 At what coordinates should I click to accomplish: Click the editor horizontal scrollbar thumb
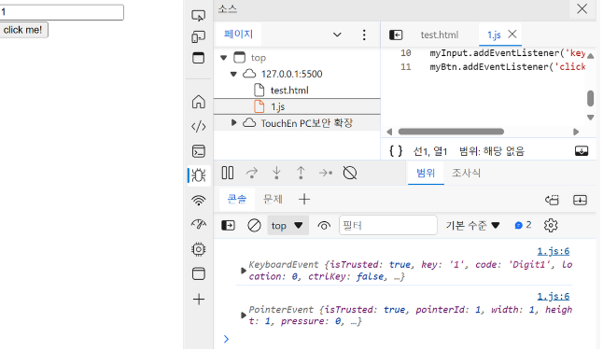pyautogui.click(x=451, y=132)
